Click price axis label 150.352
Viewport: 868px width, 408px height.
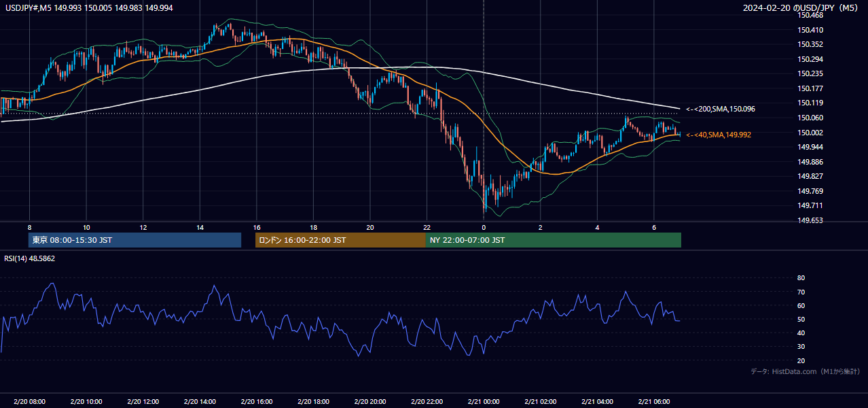coord(810,44)
